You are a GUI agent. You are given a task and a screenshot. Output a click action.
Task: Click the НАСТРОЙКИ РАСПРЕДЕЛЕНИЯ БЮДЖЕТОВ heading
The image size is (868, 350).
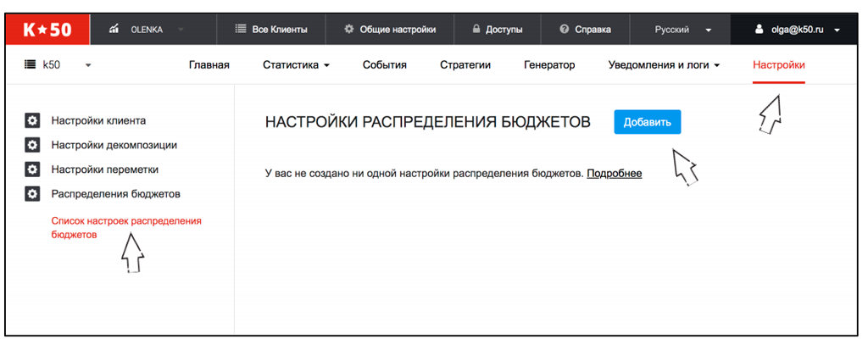tap(428, 122)
